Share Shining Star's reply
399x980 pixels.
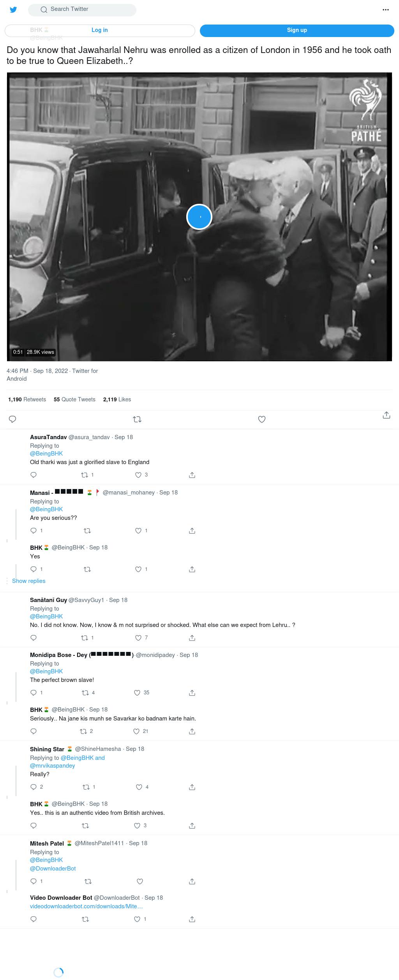192,787
